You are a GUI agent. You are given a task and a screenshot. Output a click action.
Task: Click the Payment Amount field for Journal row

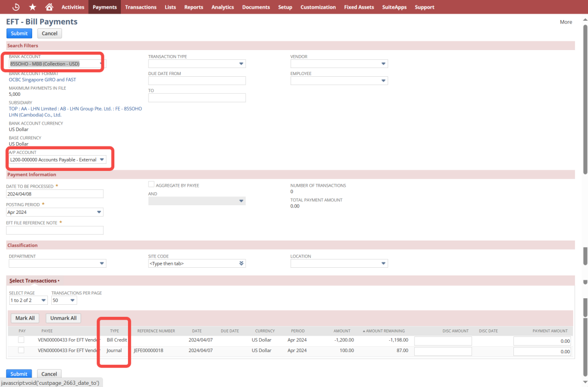(x=542, y=352)
